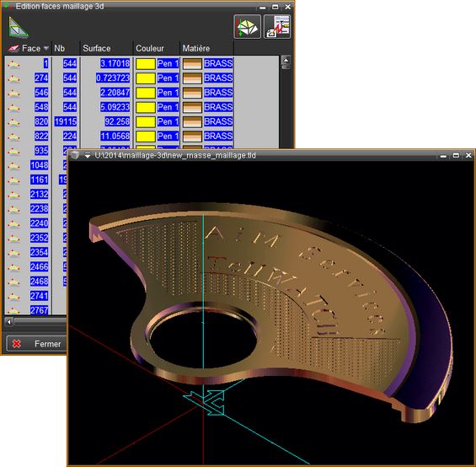Click surface value 2.20847
The height and width of the screenshot is (467, 476).
click(115, 93)
